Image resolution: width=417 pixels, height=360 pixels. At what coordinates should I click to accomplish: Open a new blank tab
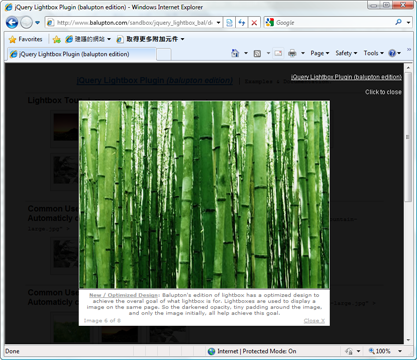[164, 54]
